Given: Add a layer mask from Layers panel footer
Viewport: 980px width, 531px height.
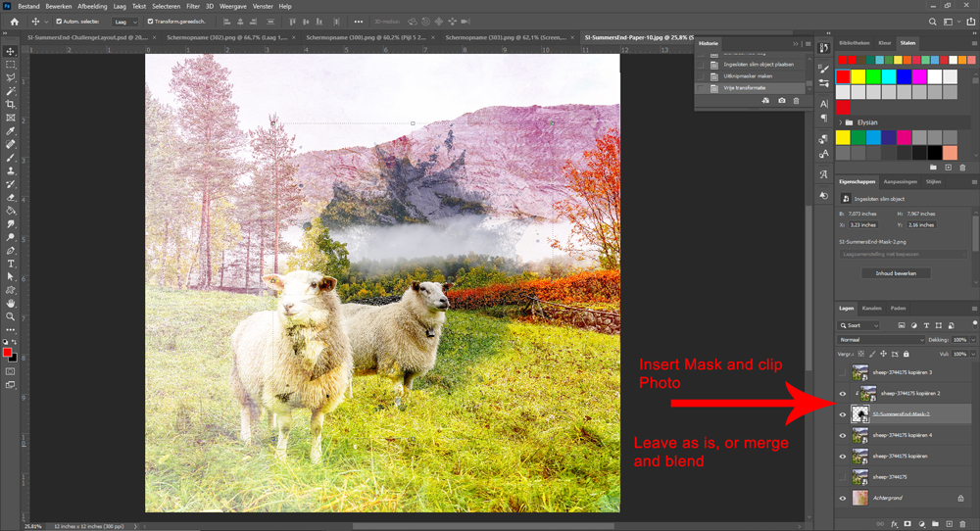Looking at the screenshot, I should click(x=907, y=524).
